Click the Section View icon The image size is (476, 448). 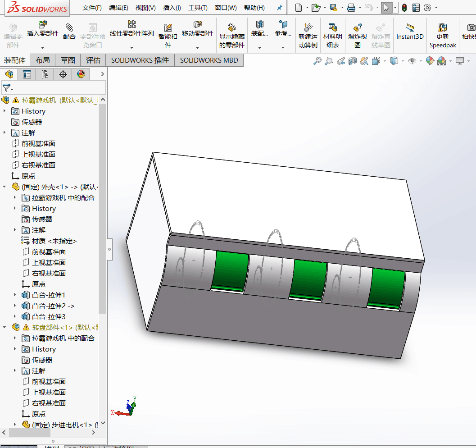pyautogui.click(x=353, y=61)
